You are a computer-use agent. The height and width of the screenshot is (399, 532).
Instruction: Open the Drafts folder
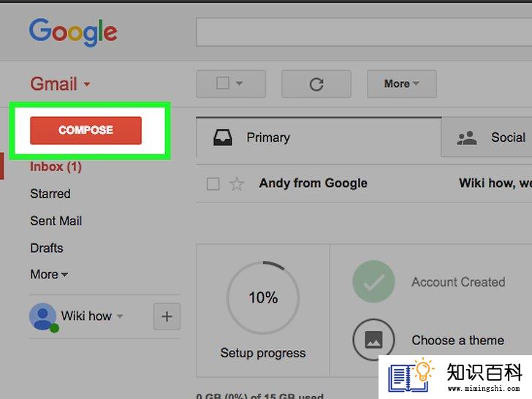(x=47, y=248)
